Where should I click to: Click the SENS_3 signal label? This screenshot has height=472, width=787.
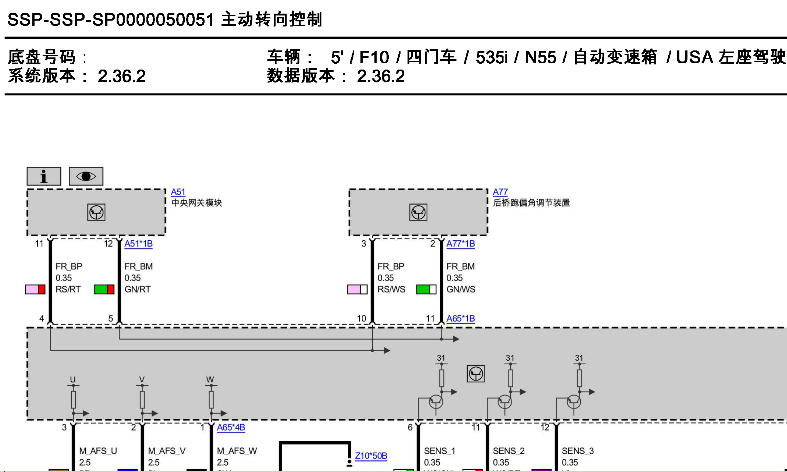point(577,451)
